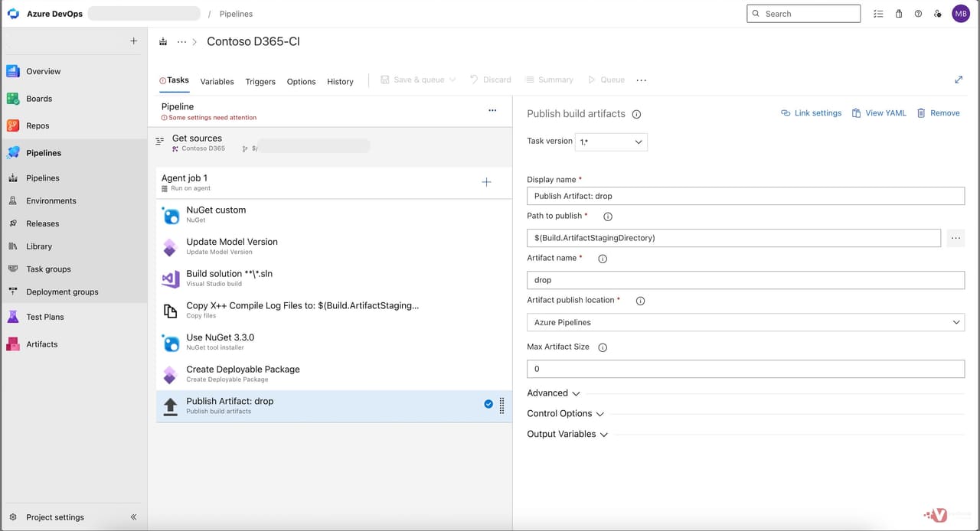This screenshot has height=531, width=980.
Task: Open user settings icon in header
Action: pyautogui.click(x=938, y=14)
